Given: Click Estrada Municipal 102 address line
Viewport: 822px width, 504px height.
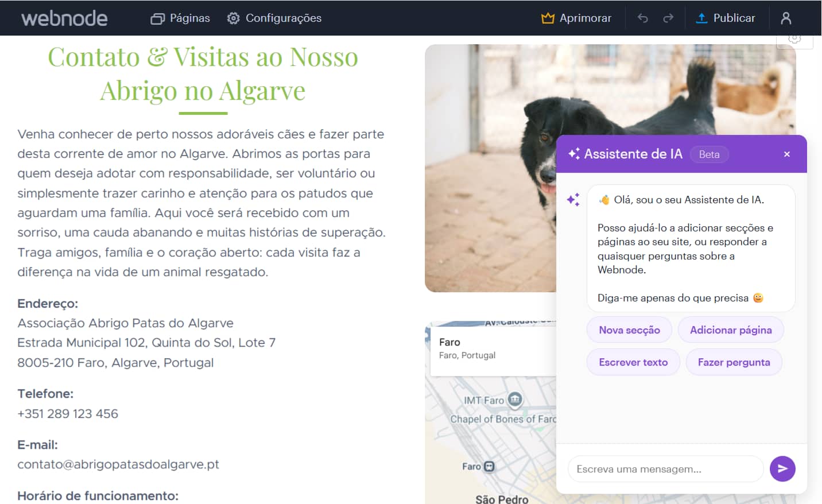Looking at the screenshot, I should point(146,343).
